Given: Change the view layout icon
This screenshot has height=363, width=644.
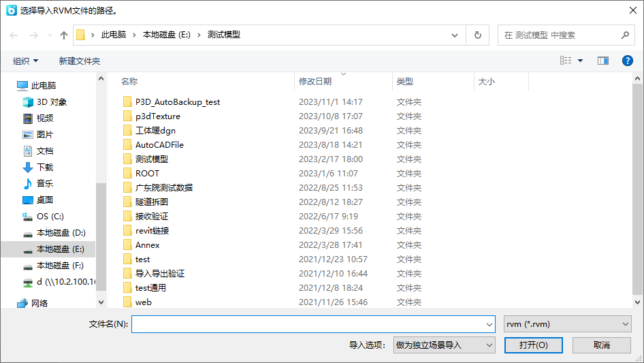Looking at the screenshot, I should click(x=566, y=61).
